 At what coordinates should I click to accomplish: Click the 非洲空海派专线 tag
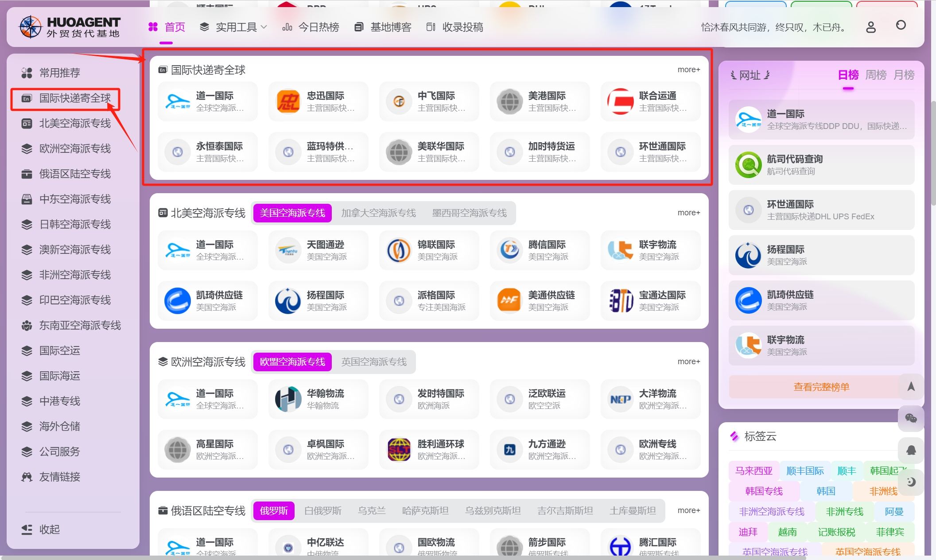pyautogui.click(x=772, y=512)
